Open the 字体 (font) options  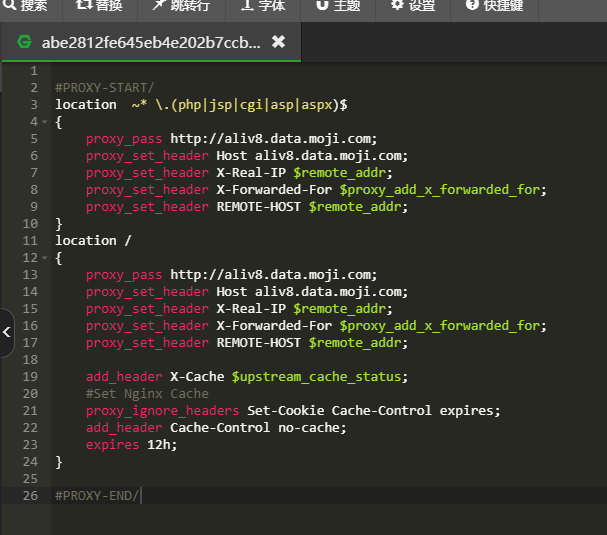(x=261, y=6)
